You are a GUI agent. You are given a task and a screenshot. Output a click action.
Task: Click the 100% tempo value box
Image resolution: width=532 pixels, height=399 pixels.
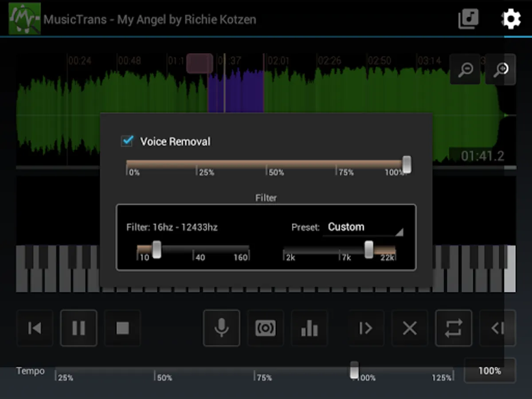pyautogui.click(x=490, y=371)
